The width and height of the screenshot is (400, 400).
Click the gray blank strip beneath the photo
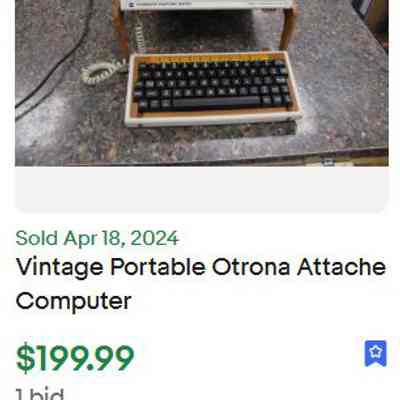click(x=202, y=188)
